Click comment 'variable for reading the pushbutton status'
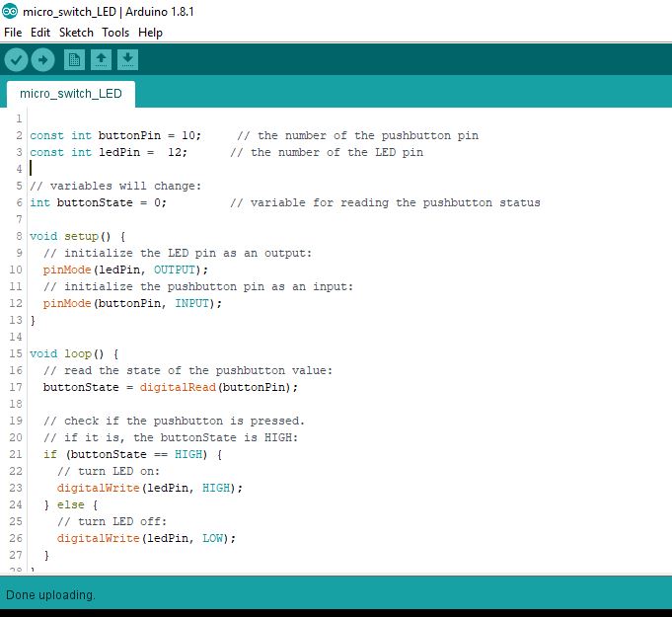 point(395,202)
